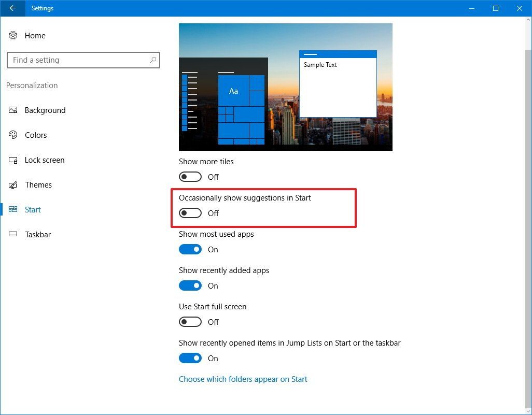
Task: Click the search magnifier in Find a setting
Action: [153, 60]
